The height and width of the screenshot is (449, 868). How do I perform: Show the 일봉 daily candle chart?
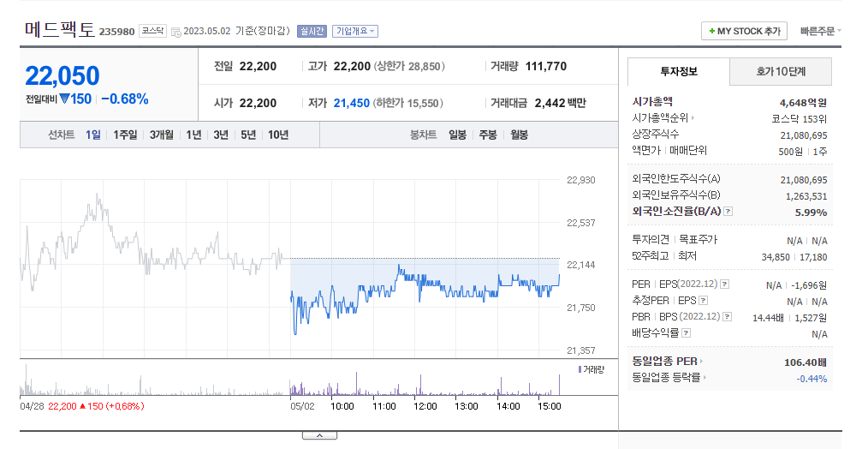[x=457, y=135]
